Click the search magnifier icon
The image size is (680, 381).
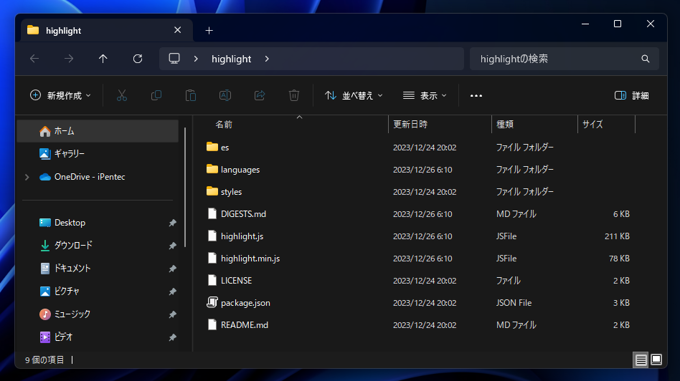(645, 59)
